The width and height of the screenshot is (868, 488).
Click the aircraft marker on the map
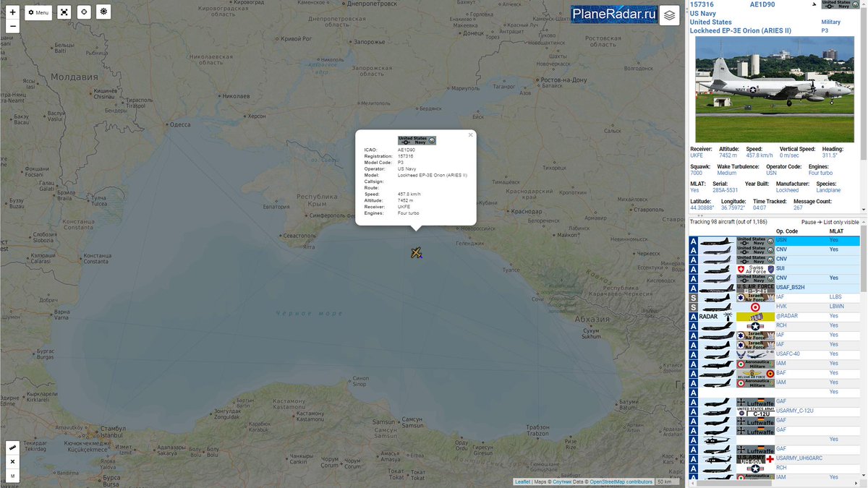coord(417,252)
